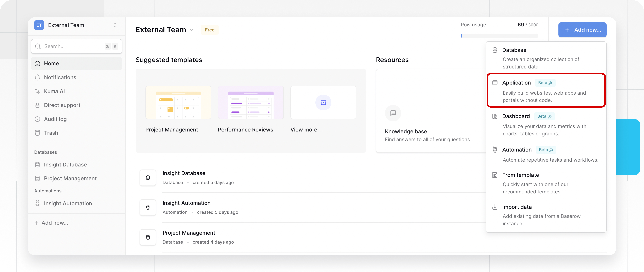Screen dimensions: 644x272
Task: Click the Insight Database database icon
Action: pos(37,164)
